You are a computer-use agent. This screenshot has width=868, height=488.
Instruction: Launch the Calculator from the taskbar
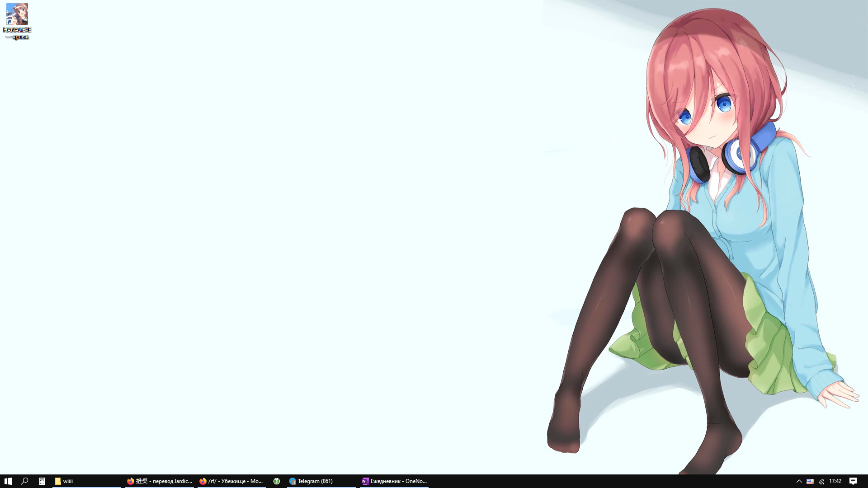42,481
